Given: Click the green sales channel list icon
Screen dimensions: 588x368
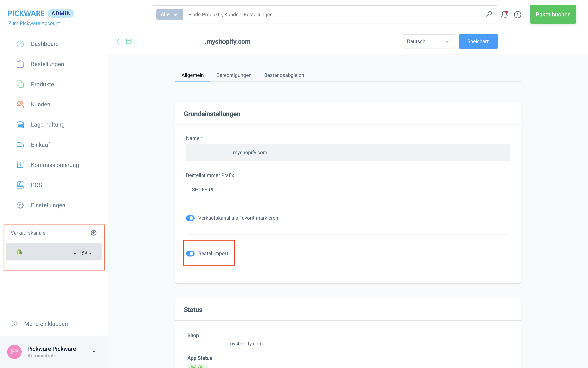Looking at the screenshot, I should pyautogui.click(x=129, y=41).
